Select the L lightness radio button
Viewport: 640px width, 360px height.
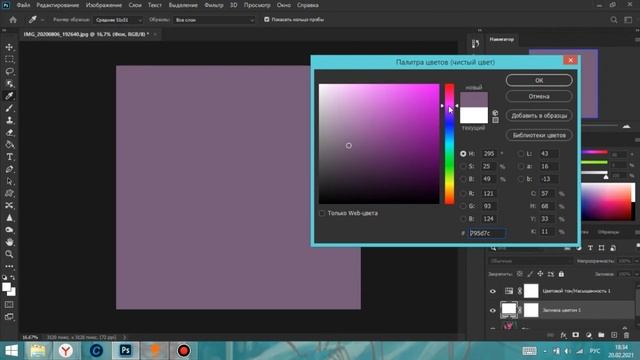pos(520,154)
